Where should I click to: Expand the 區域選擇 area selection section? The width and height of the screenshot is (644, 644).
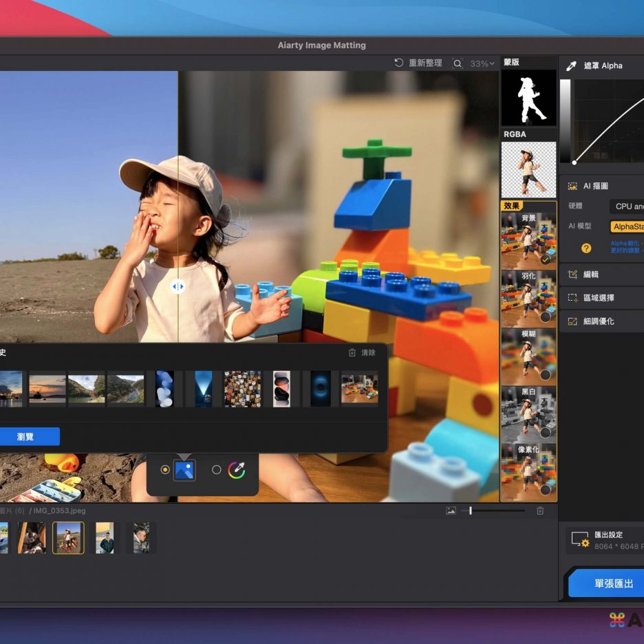point(598,298)
